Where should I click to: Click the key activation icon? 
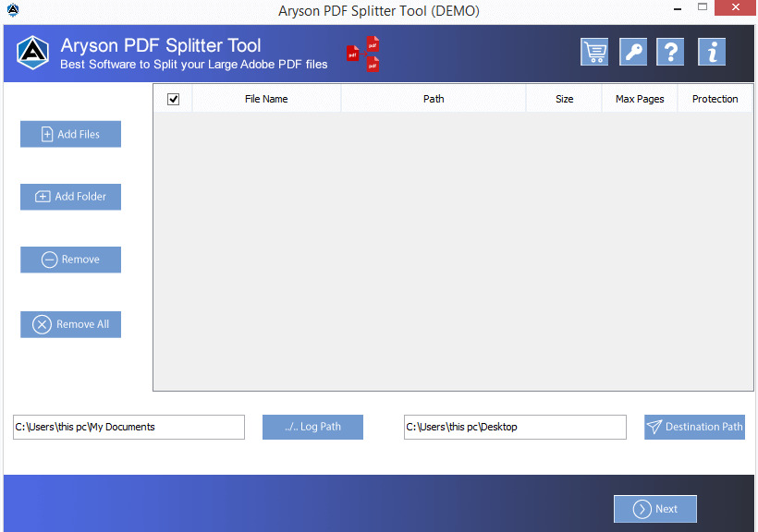tap(633, 52)
